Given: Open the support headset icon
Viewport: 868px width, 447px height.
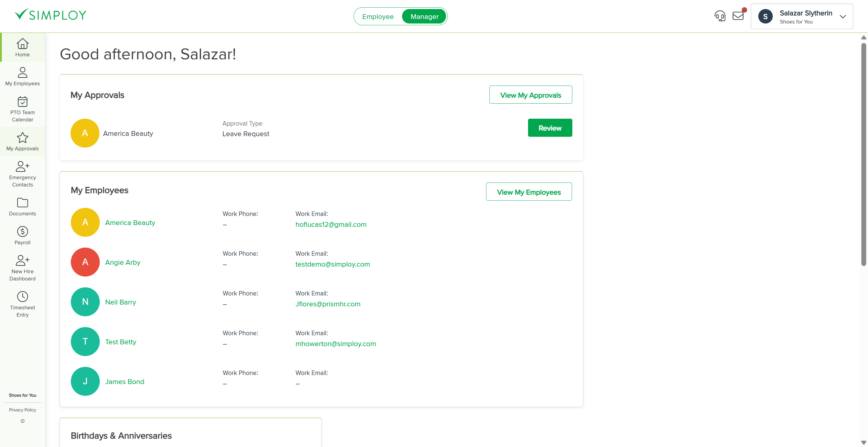Looking at the screenshot, I should (720, 16).
